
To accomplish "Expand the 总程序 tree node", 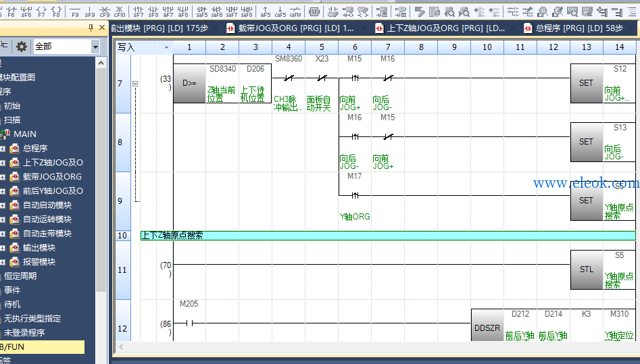I will pyautogui.click(x=3, y=149).
